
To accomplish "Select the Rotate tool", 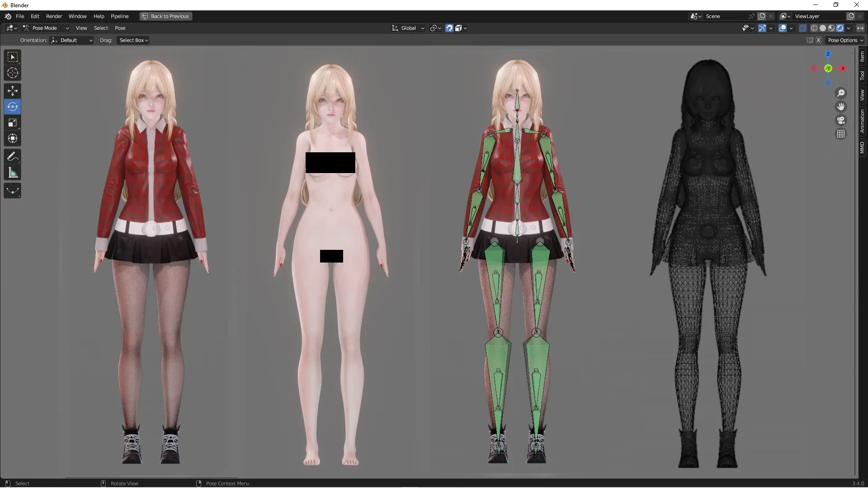I will coord(12,107).
